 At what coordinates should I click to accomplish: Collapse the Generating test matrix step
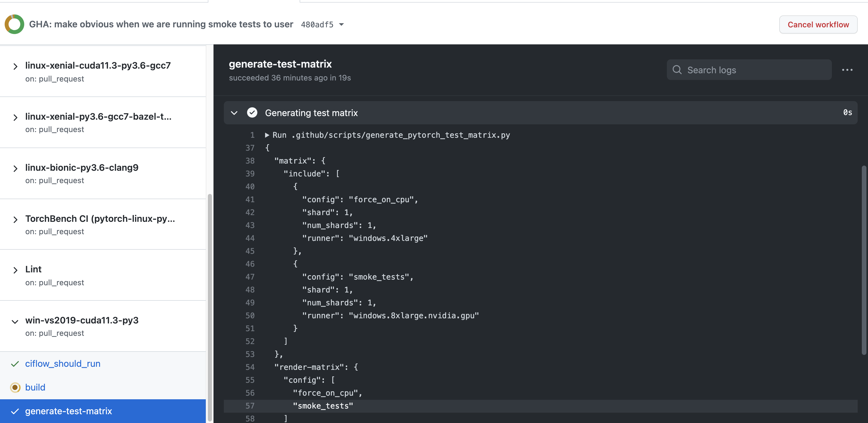234,112
